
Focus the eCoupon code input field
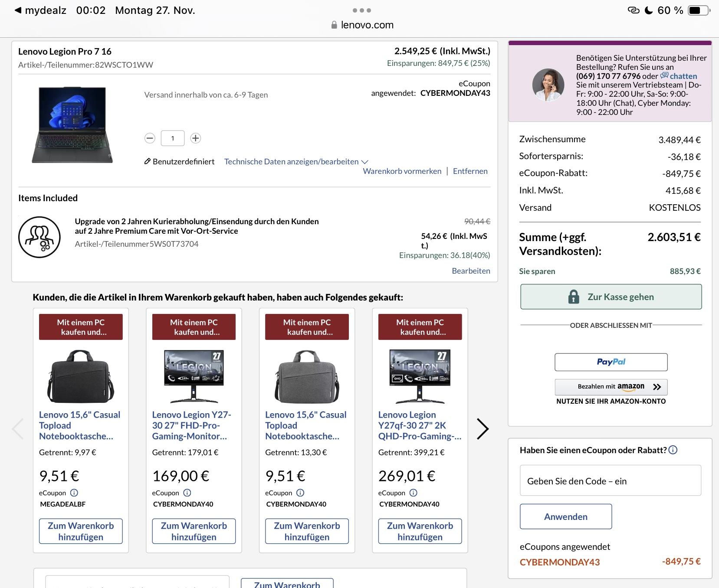pyautogui.click(x=611, y=480)
